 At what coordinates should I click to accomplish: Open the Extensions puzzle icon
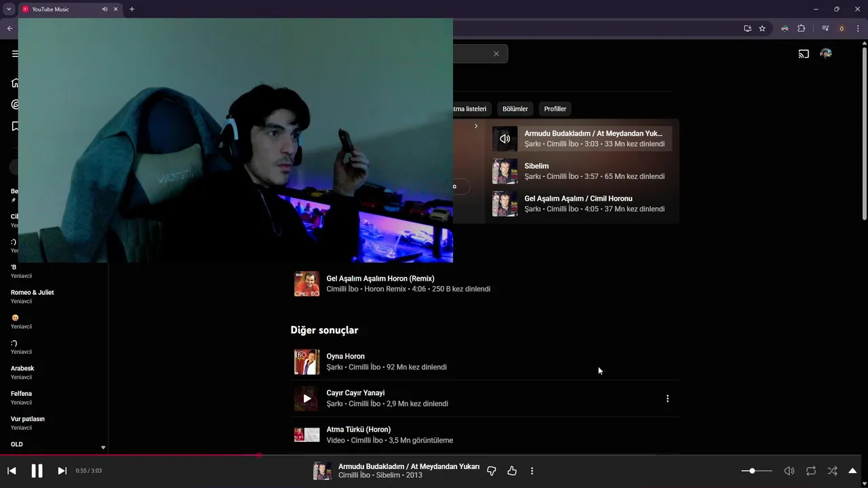coord(801,28)
